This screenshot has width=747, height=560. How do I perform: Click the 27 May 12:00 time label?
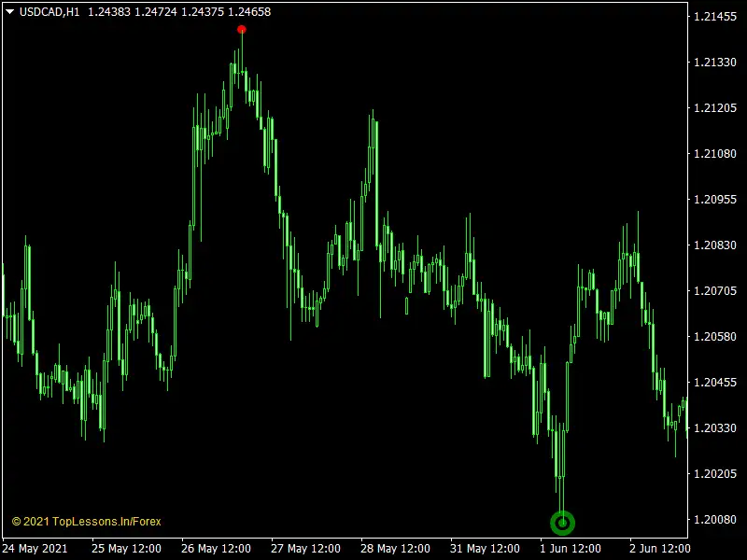tap(305, 549)
